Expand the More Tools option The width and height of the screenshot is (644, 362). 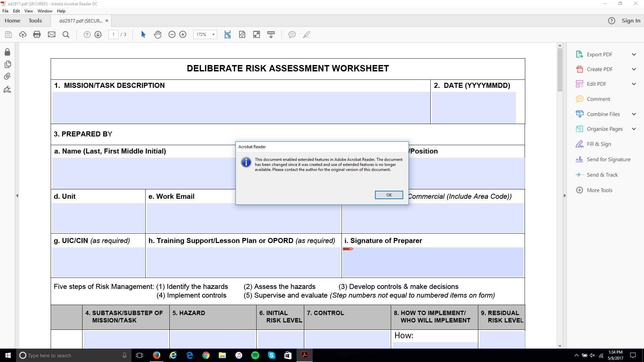coord(600,190)
